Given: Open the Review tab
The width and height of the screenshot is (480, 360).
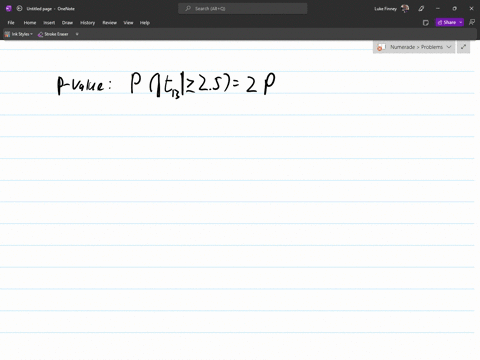Looking at the screenshot, I should 109,23.
